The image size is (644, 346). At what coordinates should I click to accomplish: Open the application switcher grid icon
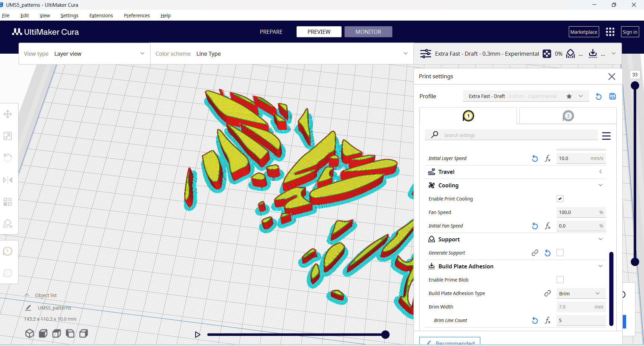tap(610, 32)
